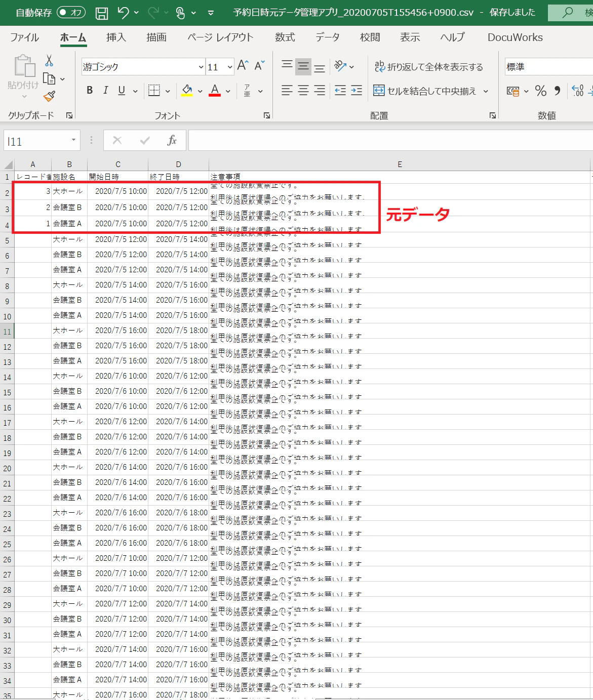Click the Redo arrow icon
The height and width of the screenshot is (700, 593).
coord(153,13)
